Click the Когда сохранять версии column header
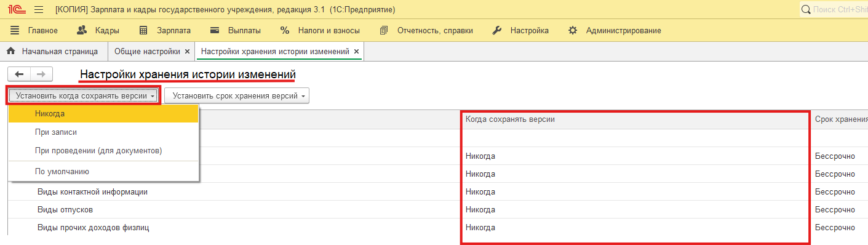Image resolution: width=868 pixels, height=245 pixels. point(635,119)
